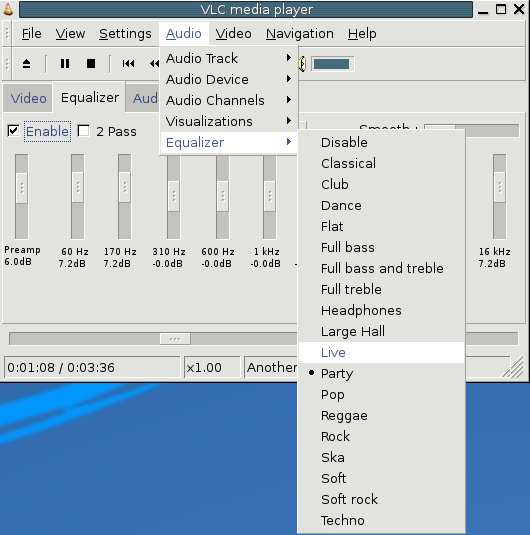Screen dimensions: 530x535
Task: Click the Audio menu title
Action: point(184,34)
